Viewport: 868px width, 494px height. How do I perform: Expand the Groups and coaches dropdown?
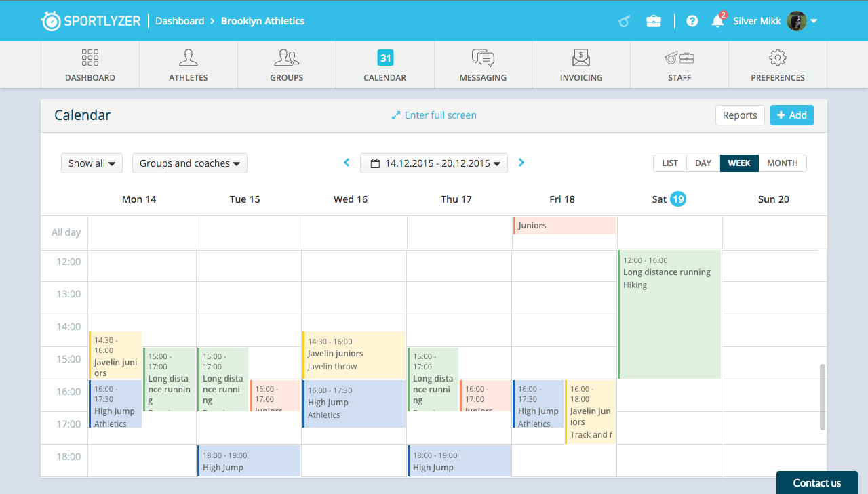[190, 163]
